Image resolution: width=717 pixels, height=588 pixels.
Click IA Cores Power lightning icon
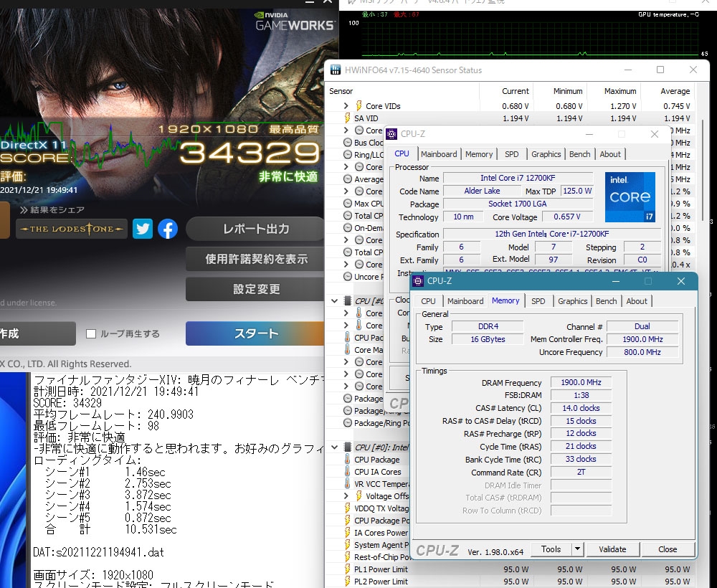pos(348,532)
